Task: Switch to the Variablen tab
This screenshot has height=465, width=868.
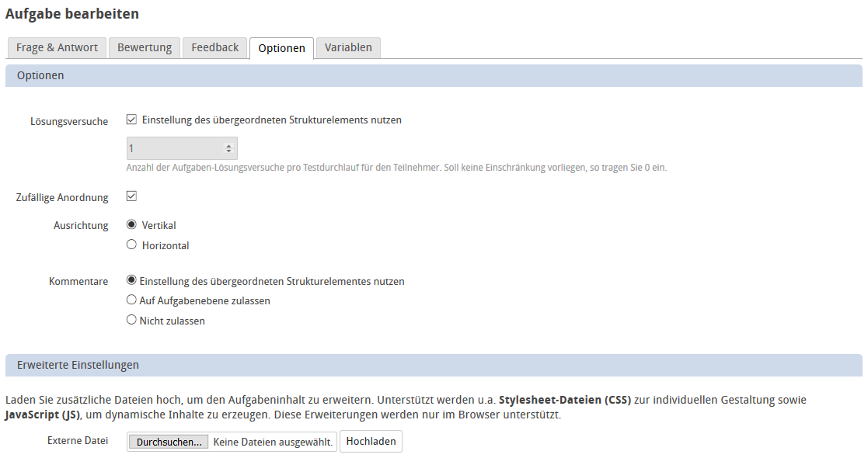Action: tap(347, 47)
